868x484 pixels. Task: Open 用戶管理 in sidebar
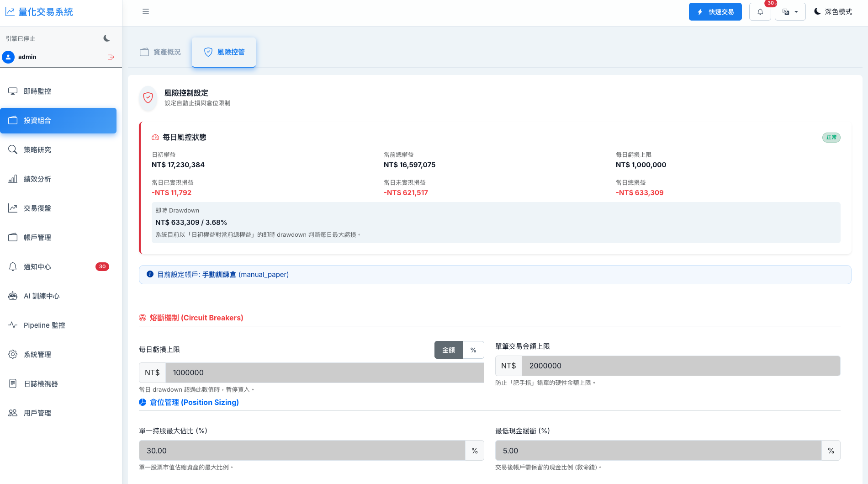pyautogui.click(x=58, y=413)
